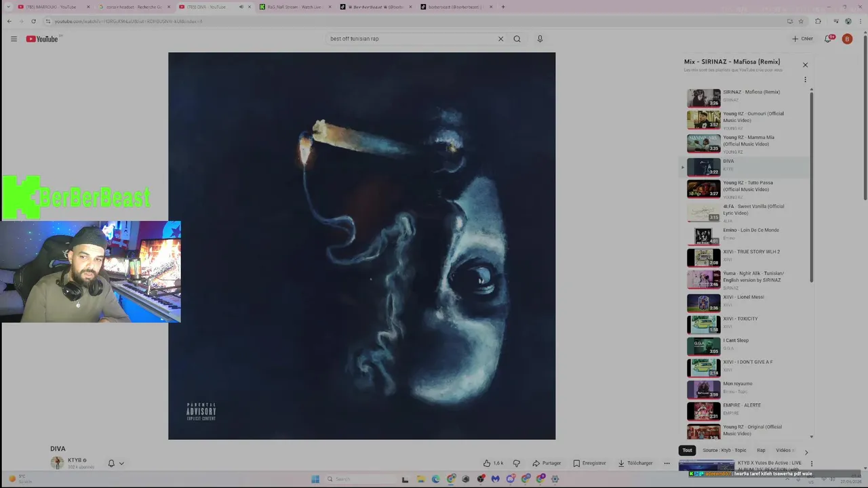Go to YouTube home via the logo

tap(42, 39)
